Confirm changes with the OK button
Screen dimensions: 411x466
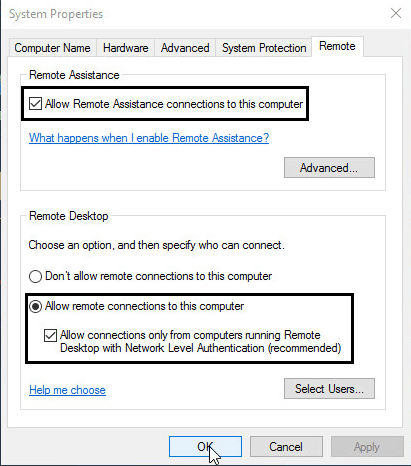[x=205, y=446]
